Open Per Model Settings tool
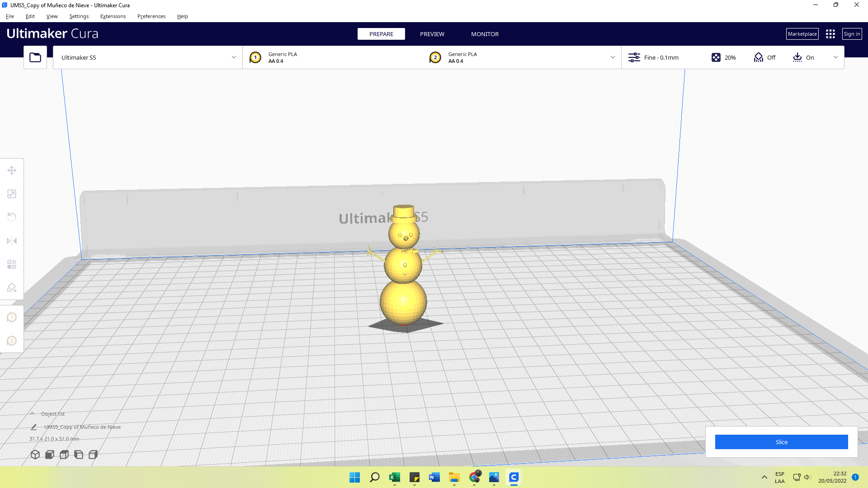868x488 pixels. pyautogui.click(x=12, y=264)
